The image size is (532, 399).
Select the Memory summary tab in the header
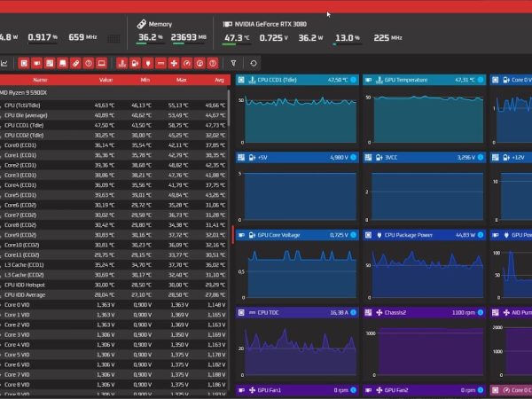coord(173,31)
